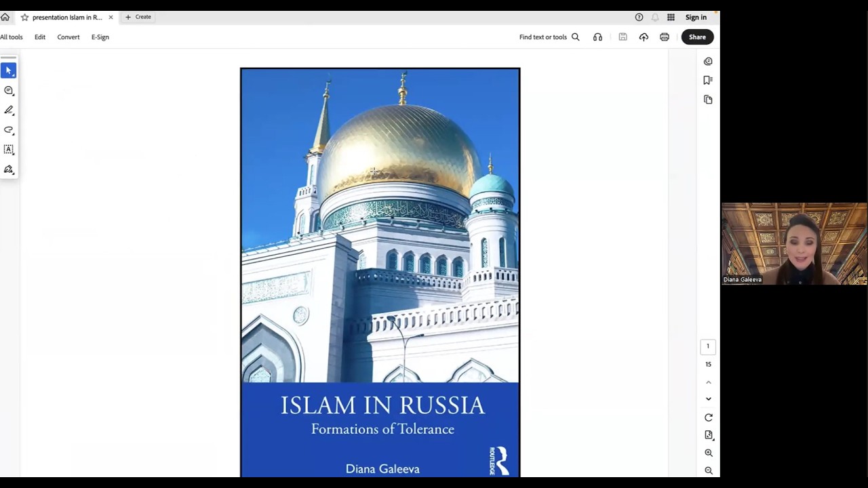Open the Read Aloud headphones icon
The height and width of the screenshot is (488, 868).
point(597,37)
